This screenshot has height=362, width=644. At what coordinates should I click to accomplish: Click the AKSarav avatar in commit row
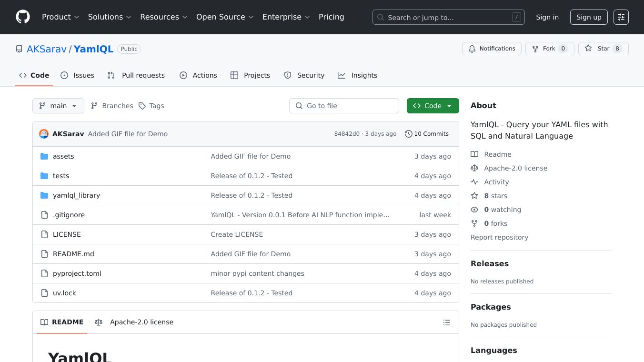coord(44,134)
